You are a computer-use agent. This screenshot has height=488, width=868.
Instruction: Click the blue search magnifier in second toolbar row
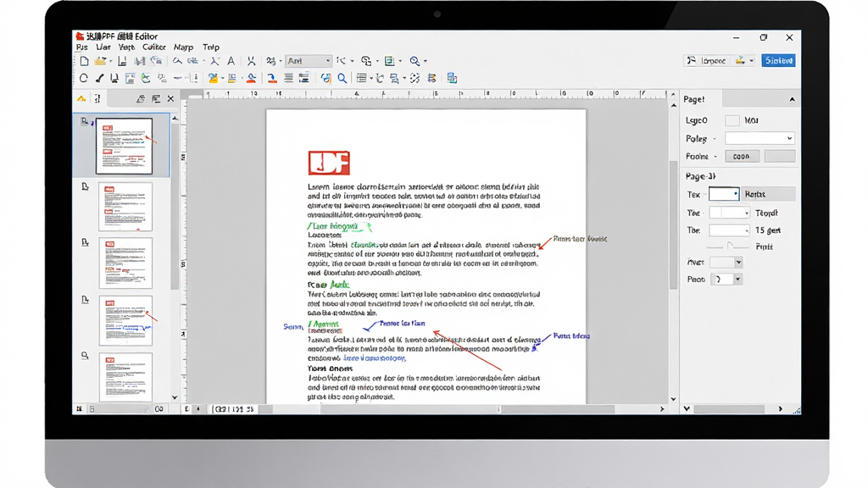pyautogui.click(x=342, y=78)
